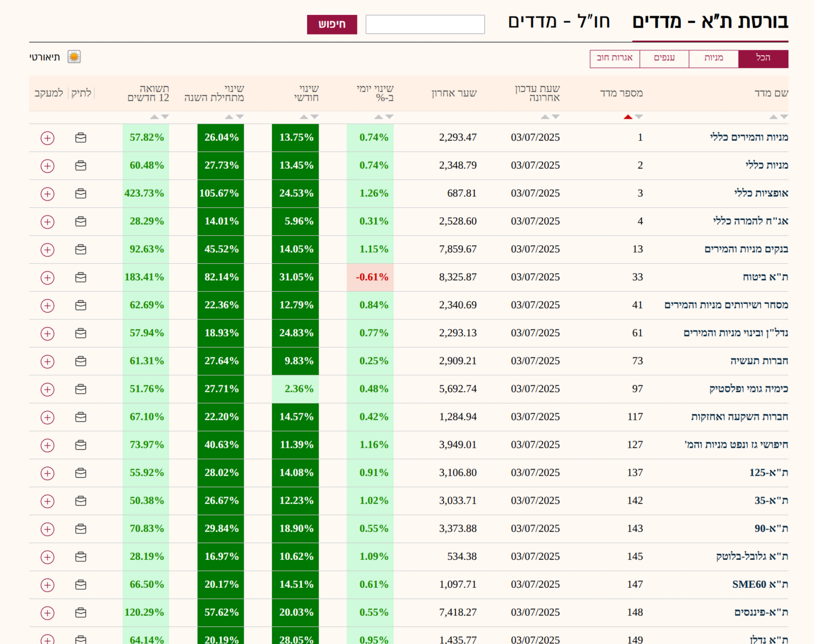Viewport: 814px width, 644px height.
Task: Sort שם מדד column descending
Action: 784,117
